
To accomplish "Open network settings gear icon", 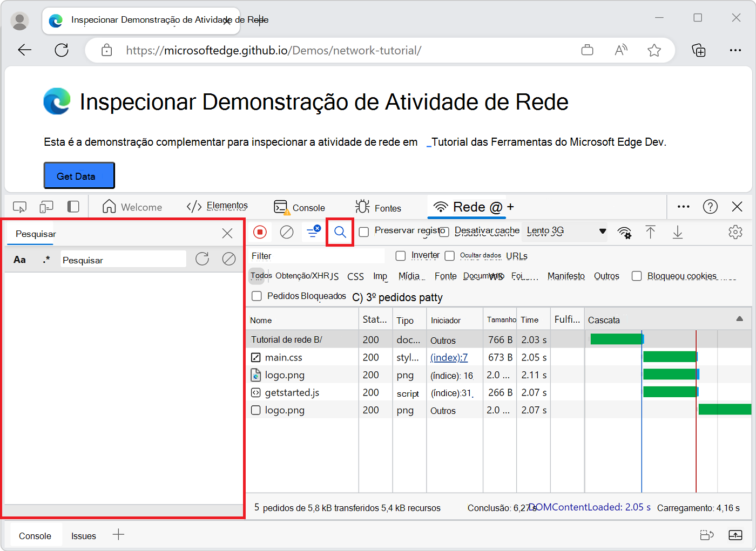I will [735, 232].
